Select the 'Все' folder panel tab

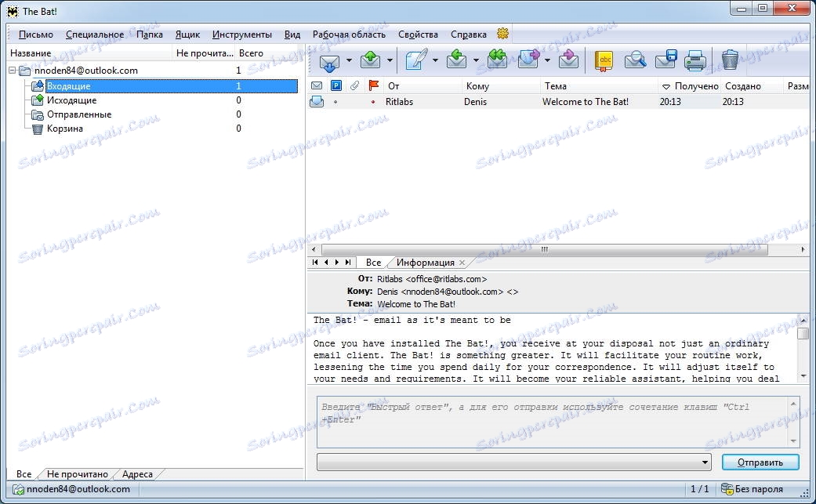coord(24,474)
